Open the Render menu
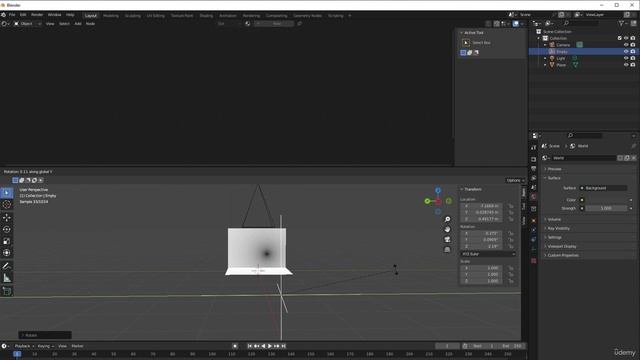640x360 pixels. click(37, 15)
